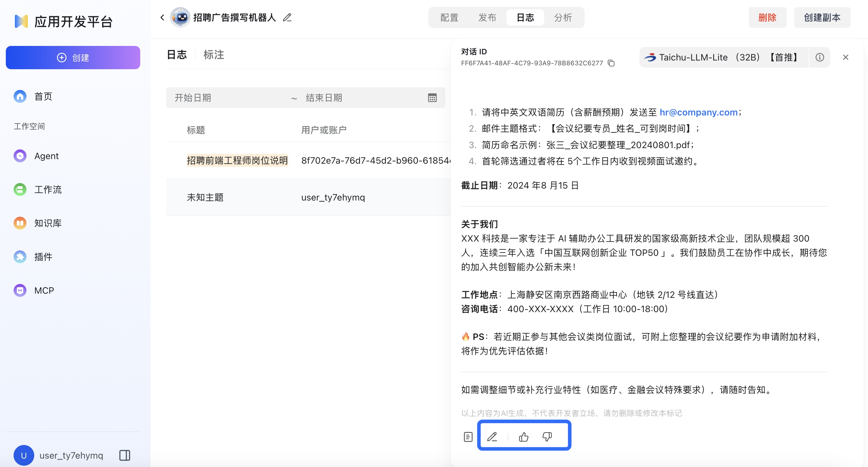Click the model info icon
This screenshot has height=467, width=868.
[820, 57]
